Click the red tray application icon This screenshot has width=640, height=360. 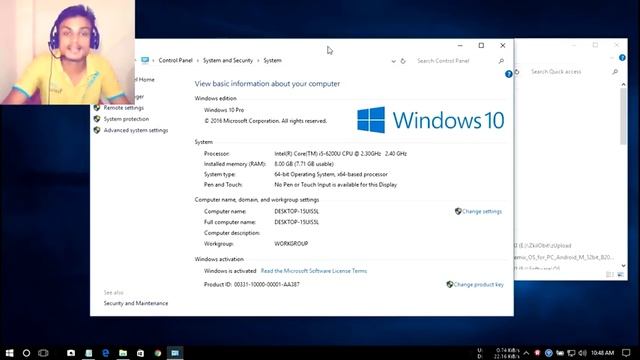coord(537,353)
